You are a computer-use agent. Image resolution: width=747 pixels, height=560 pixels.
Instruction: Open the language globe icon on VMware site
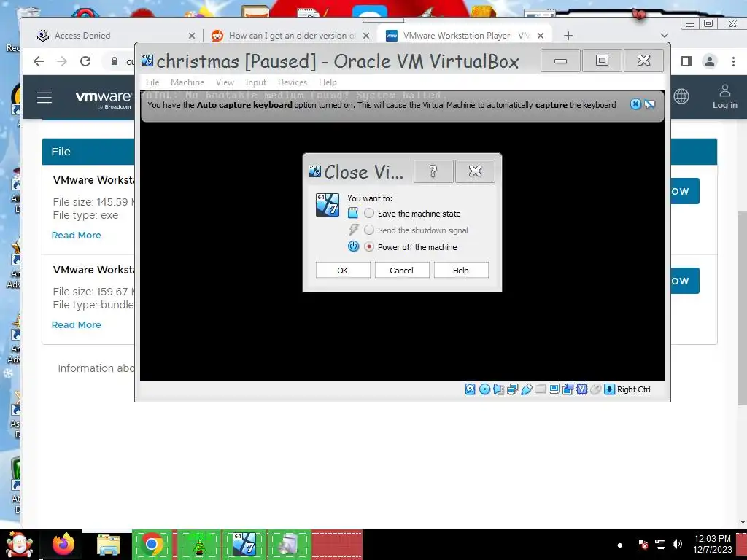pos(681,97)
